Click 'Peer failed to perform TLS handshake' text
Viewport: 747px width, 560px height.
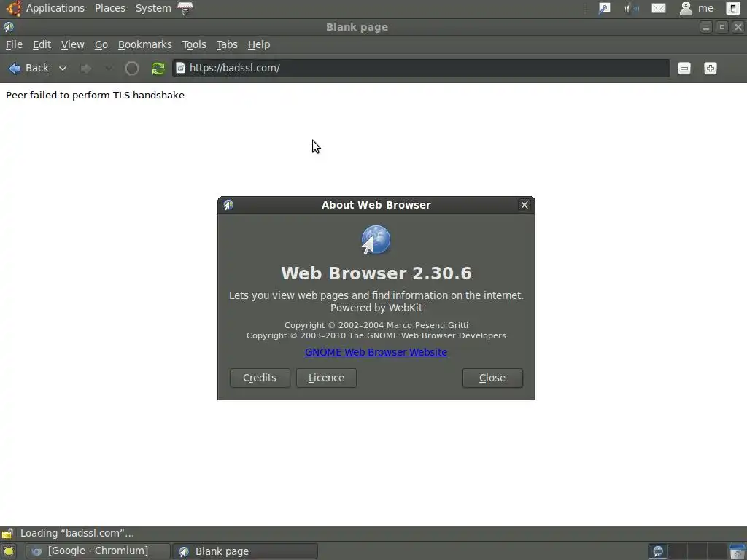tap(95, 96)
